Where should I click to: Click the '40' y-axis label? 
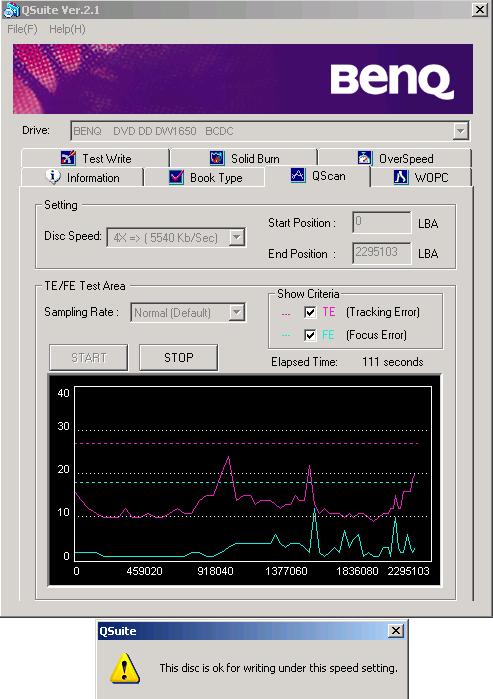63,393
